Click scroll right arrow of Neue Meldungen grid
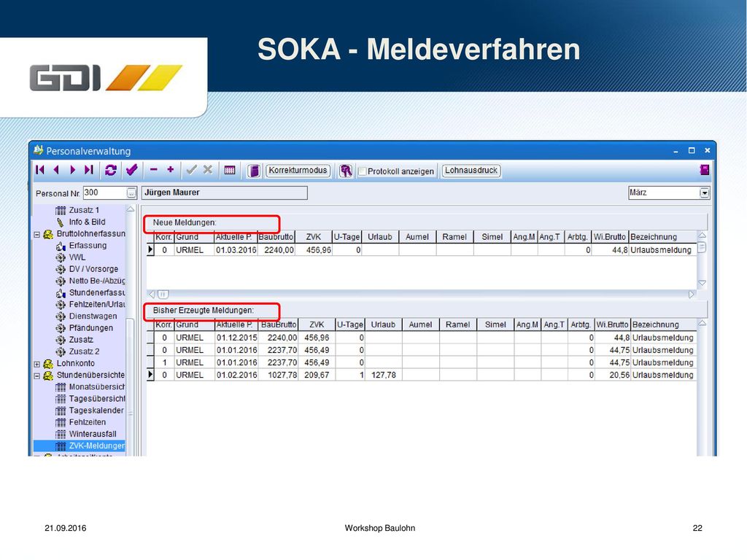This screenshot has width=747, height=560. 692,295
